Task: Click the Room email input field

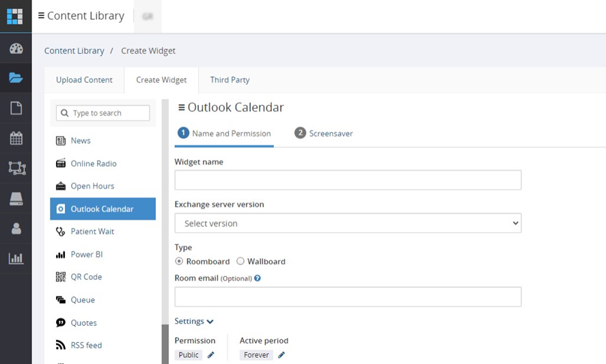Action: 348,297
